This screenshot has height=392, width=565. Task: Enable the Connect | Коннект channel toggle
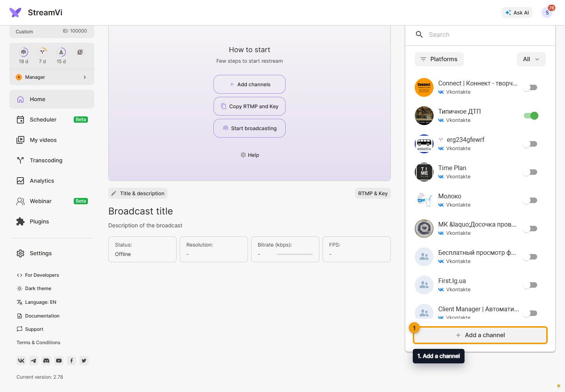click(x=530, y=87)
